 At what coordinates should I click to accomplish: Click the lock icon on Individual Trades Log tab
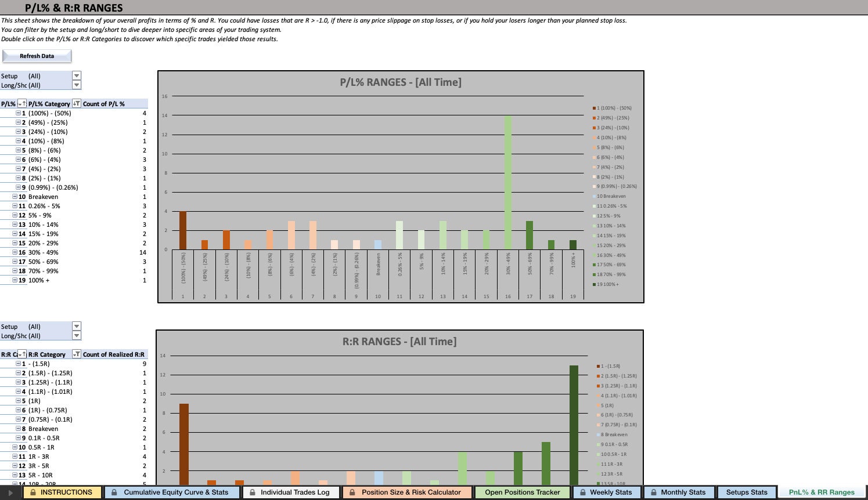[x=252, y=492]
